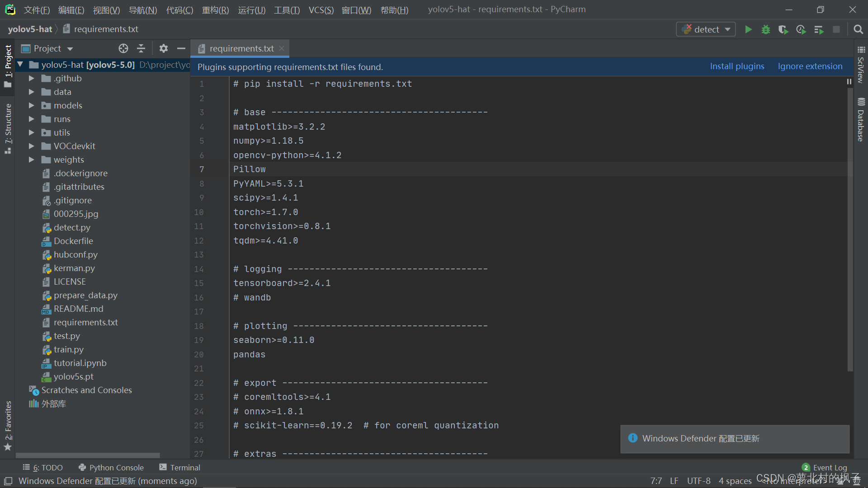The width and height of the screenshot is (868, 488).
Task: Close the requirements.txt editor tab
Action: (282, 48)
